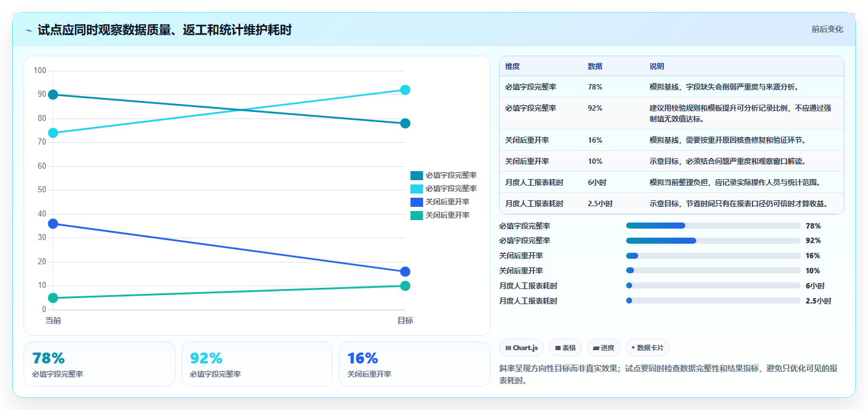The width and height of the screenshot is (868, 410).
Task: Select the 10% 关闭后重开率 progress bar
Action: click(713, 270)
